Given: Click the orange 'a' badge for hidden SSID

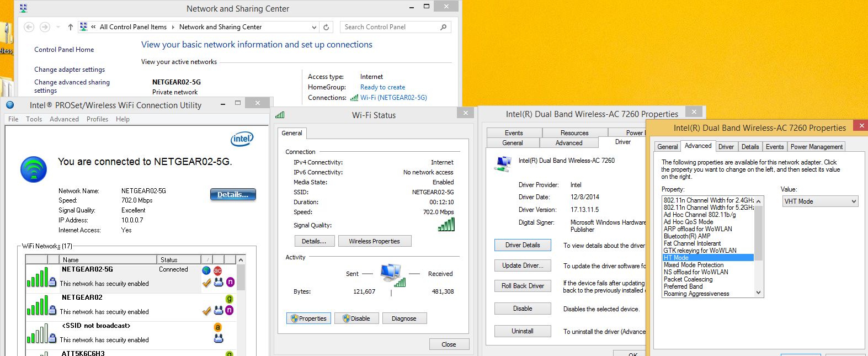Looking at the screenshot, I should [218, 327].
